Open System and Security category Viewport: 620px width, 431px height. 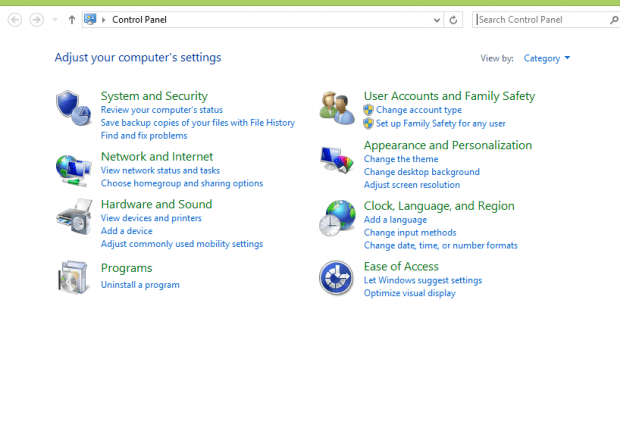click(154, 96)
